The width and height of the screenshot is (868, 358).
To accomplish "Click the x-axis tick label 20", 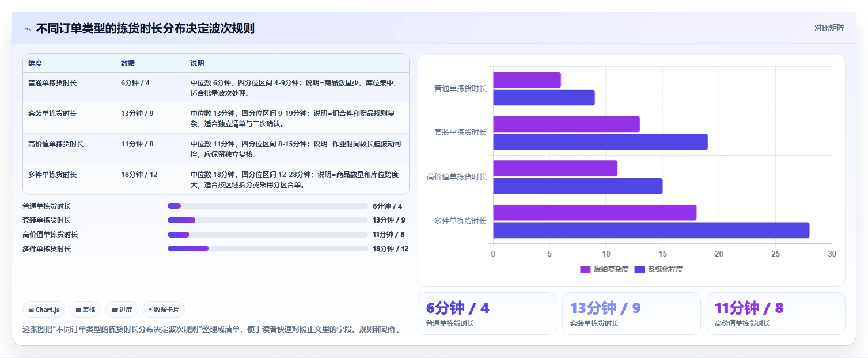I will [719, 254].
